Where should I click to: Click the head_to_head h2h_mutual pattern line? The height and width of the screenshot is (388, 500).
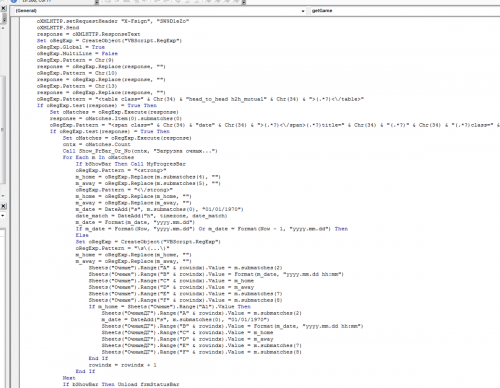pyautogui.click(x=200, y=99)
